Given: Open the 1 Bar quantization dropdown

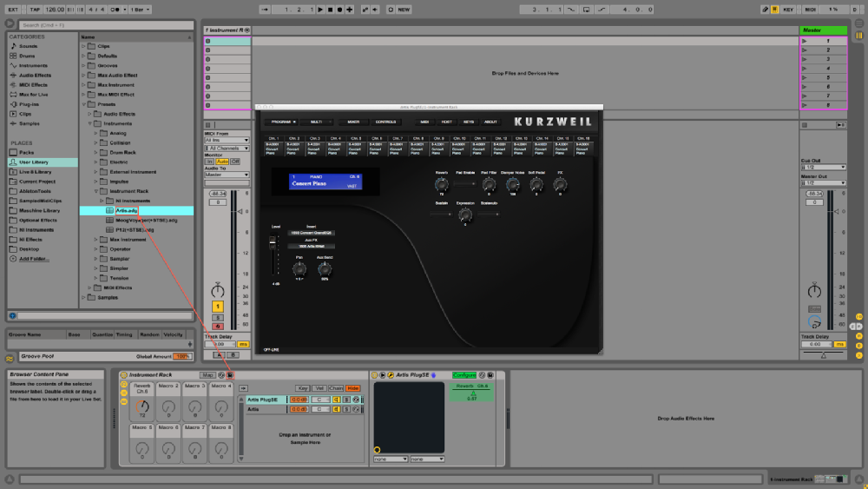Looking at the screenshot, I should (140, 10).
